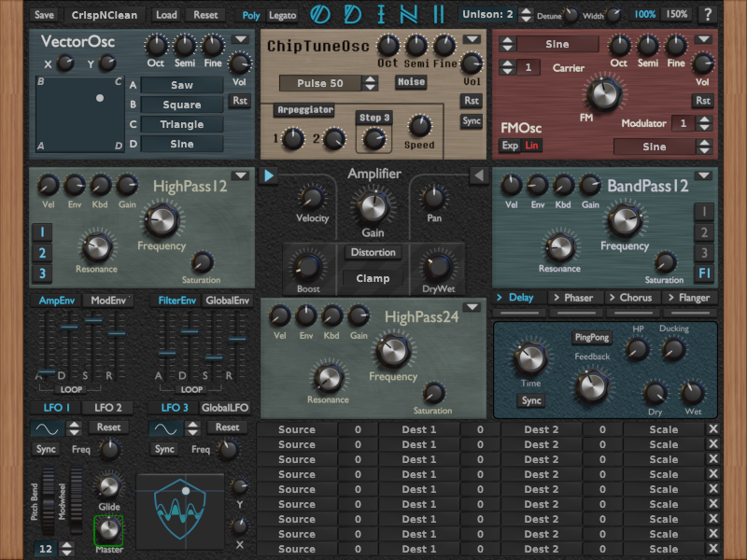Click the distortion DryWet knob
This screenshot has height=560, width=747.
[438, 267]
